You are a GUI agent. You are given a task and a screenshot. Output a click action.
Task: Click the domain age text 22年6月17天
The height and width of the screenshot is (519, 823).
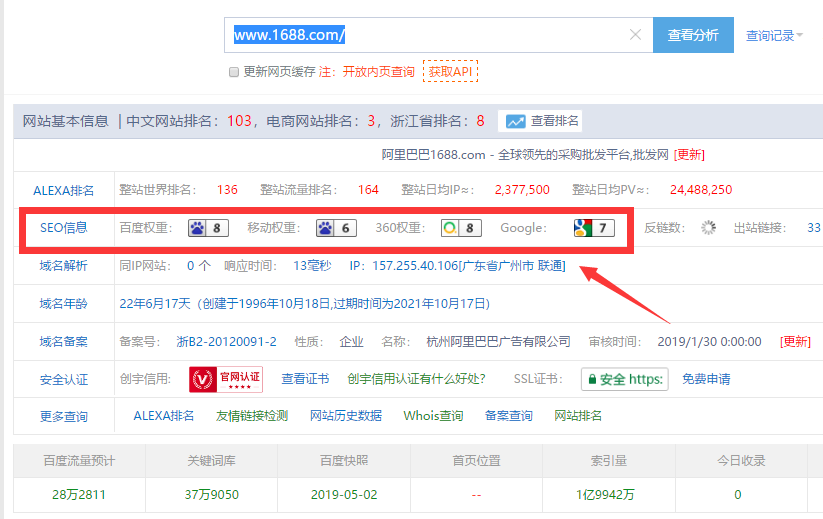pos(155,303)
